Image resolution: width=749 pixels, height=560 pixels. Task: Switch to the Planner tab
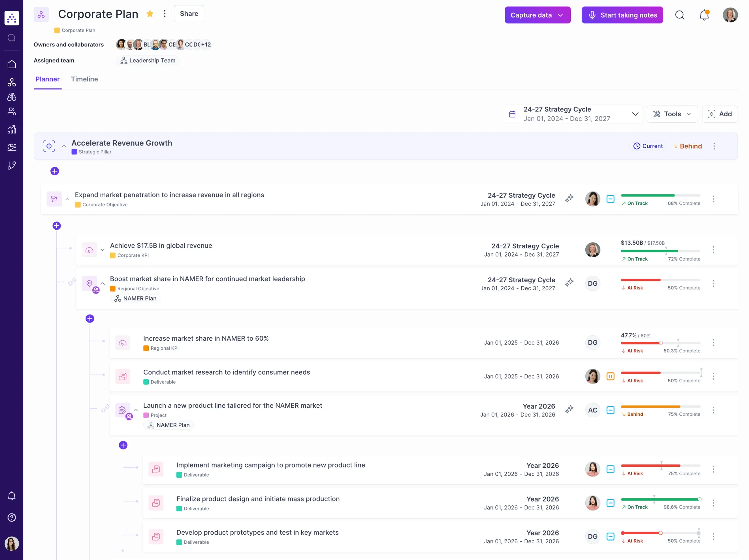coord(47,79)
